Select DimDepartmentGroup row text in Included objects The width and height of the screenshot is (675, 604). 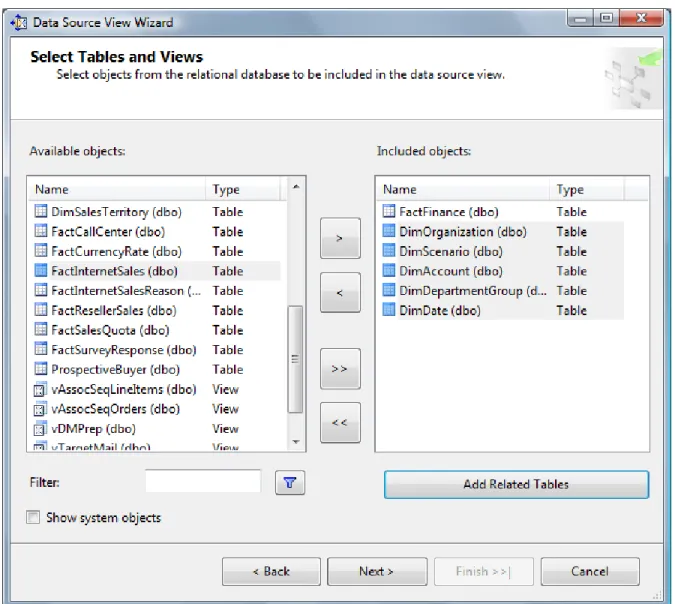click(x=473, y=291)
